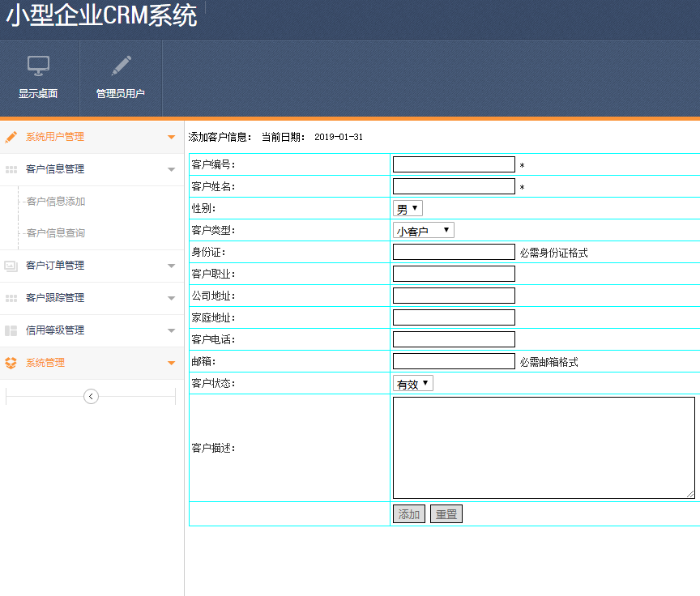Image resolution: width=700 pixels, height=596 pixels.
Task: Click the 管理员用户 label
Action: [x=121, y=94]
